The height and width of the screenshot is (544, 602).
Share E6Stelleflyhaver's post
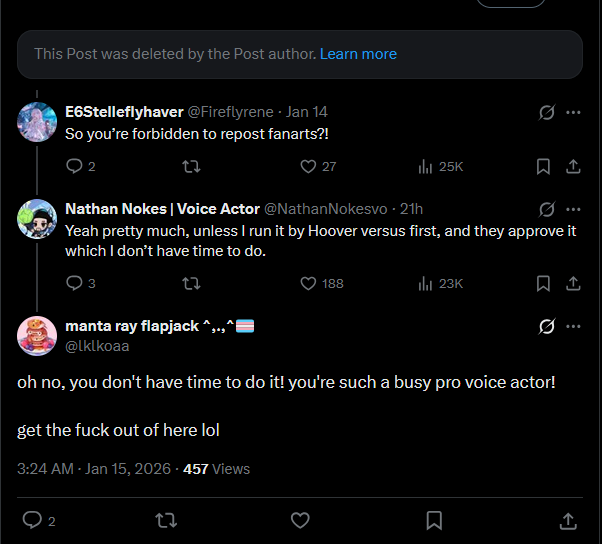(573, 166)
